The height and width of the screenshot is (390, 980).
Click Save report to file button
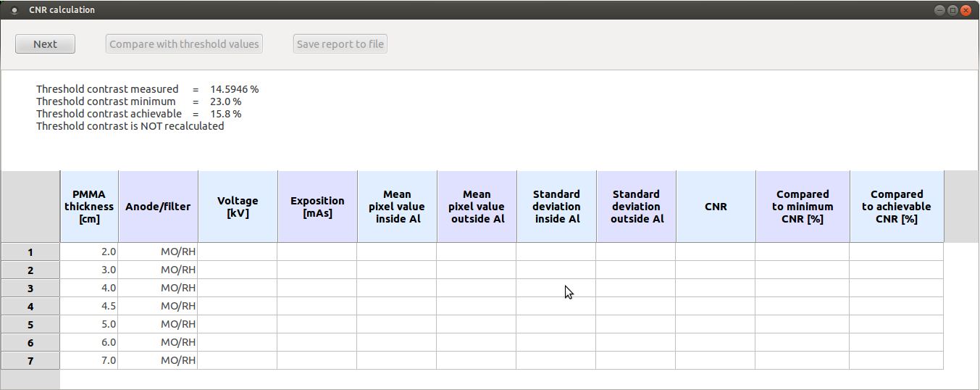[340, 44]
